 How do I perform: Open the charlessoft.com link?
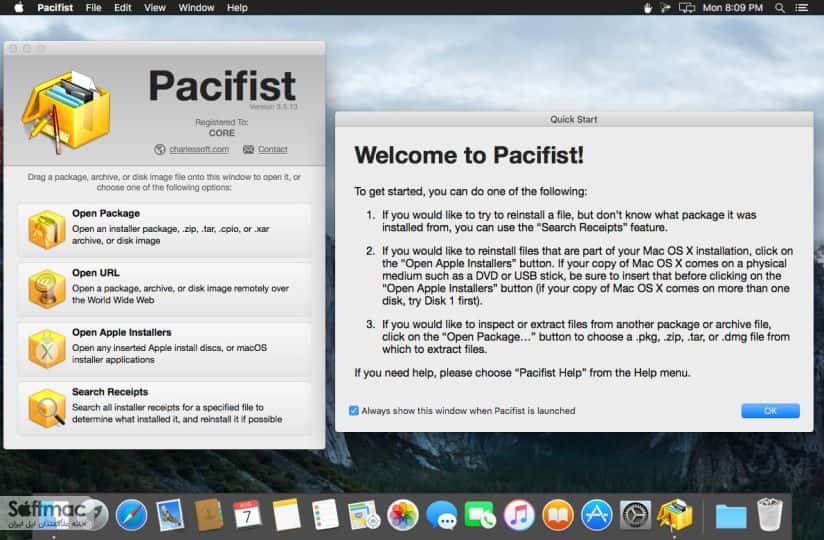tap(199, 149)
